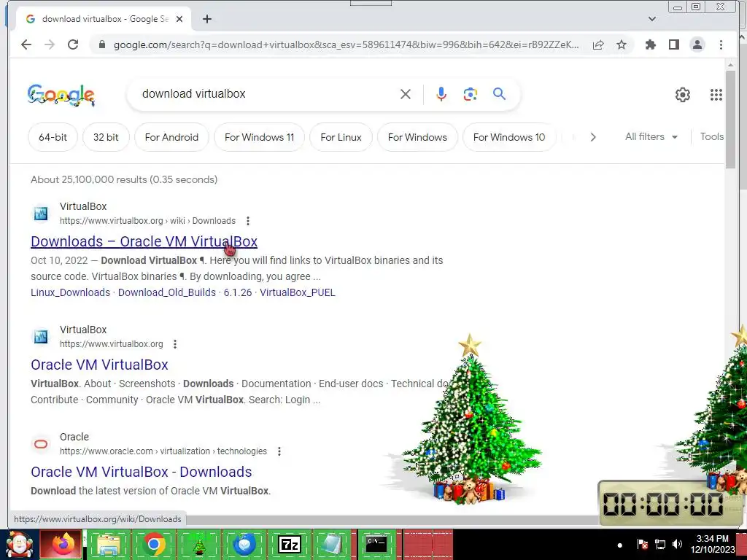Click the Google holiday logo

(61, 96)
